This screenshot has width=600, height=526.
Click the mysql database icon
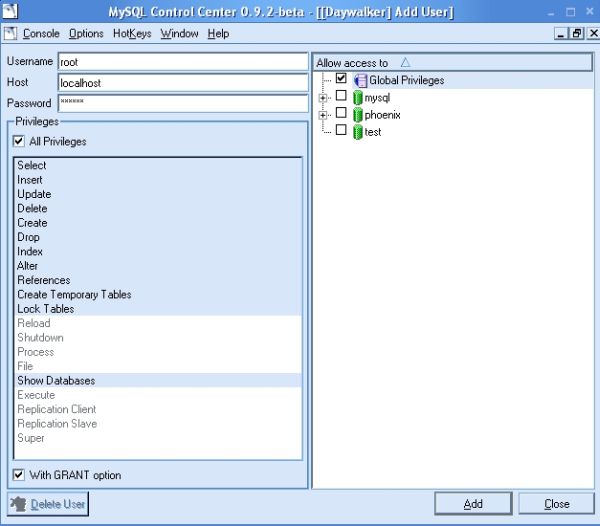coord(358,98)
